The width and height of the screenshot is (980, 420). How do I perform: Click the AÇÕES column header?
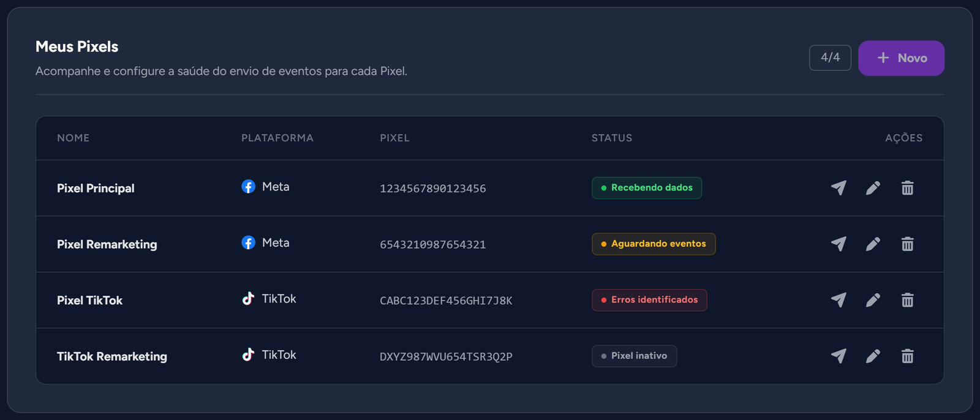(903, 138)
